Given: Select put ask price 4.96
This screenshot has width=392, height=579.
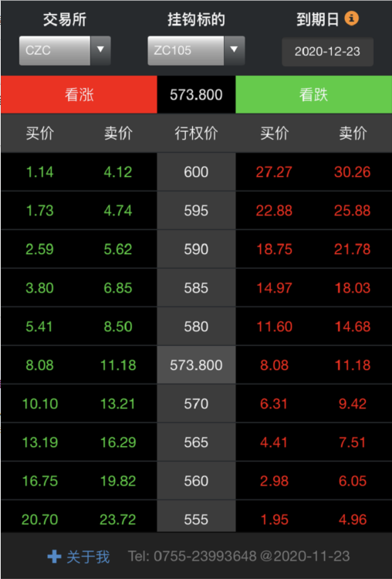Looking at the screenshot, I should coord(353,520).
